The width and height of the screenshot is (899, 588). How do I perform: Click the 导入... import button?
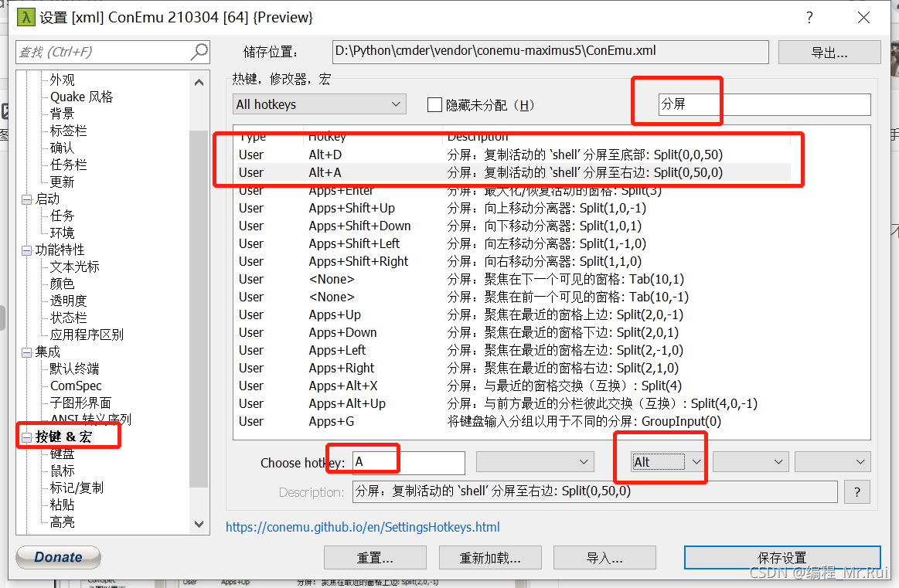(x=604, y=557)
